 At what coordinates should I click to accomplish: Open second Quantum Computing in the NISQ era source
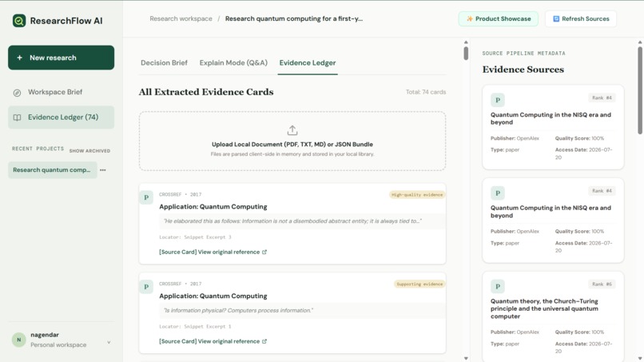551,212
